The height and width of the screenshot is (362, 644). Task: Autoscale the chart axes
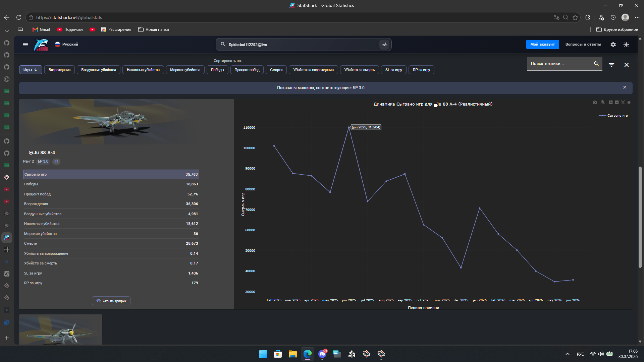click(623, 103)
